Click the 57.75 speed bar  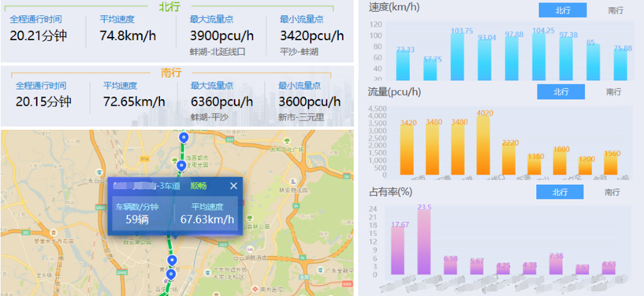pos(430,70)
